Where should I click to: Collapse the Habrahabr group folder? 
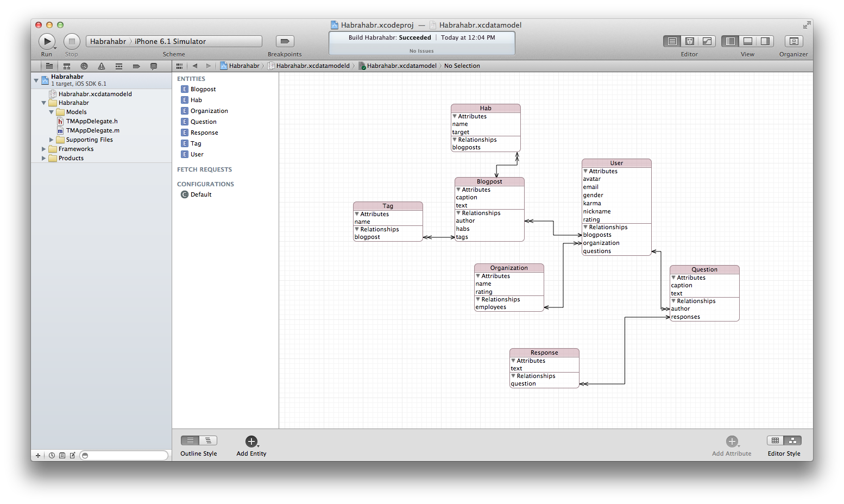tap(44, 103)
